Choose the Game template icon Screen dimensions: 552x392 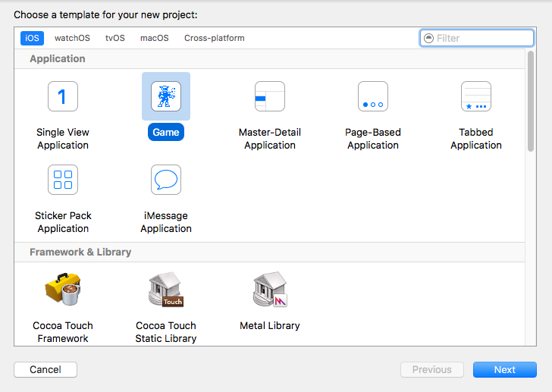tap(166, 96)
